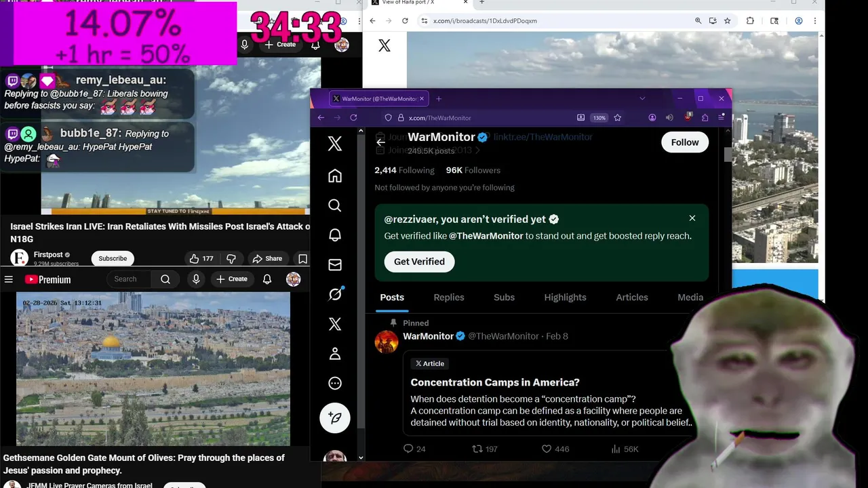Subscribe to the Firstpost channel
This screenshot has width=868, height=488.
click(113, 258)
